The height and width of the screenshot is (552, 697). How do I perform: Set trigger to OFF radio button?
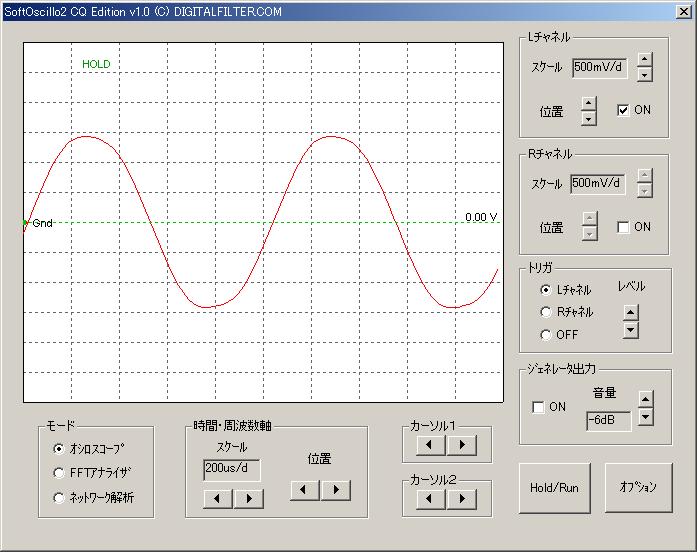coord(546,335)
